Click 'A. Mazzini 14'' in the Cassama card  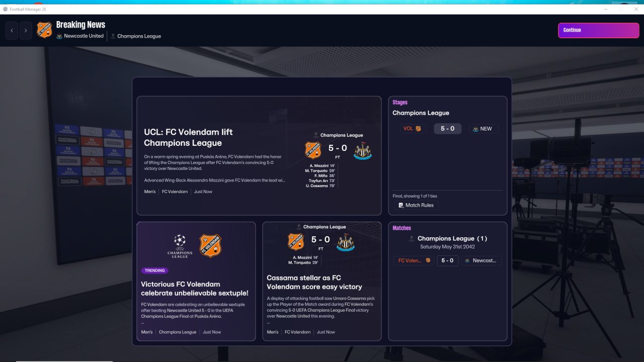click(x=306, y=257)
